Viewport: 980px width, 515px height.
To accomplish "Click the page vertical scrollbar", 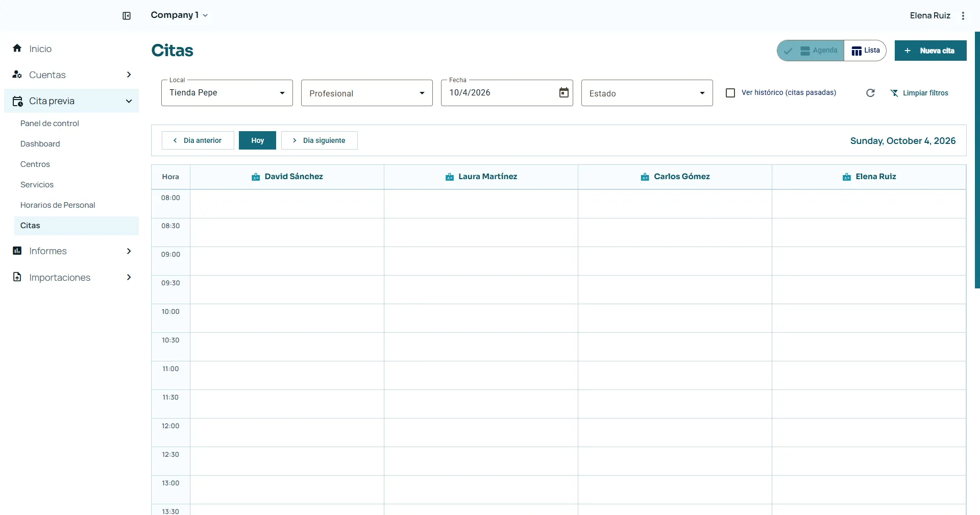I will tap(977, 160).
